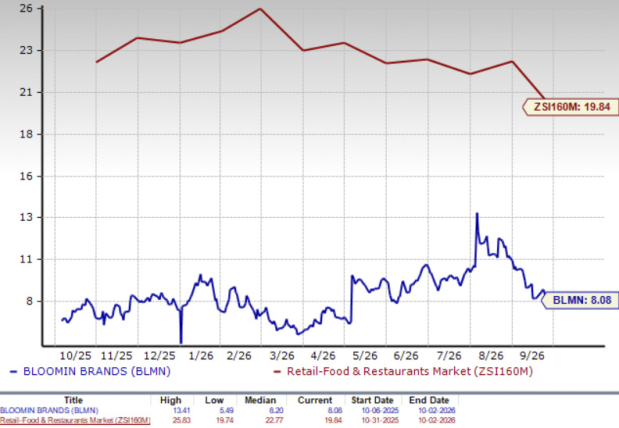The image size is (619, 428).
Task: Click the ZSI160M high value 25.83
Action: click(182, 420)
